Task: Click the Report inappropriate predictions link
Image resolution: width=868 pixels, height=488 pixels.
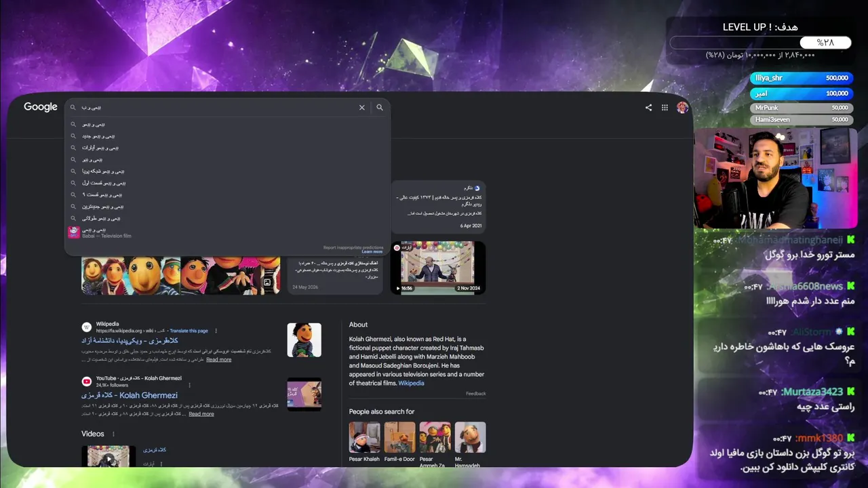Action: pos(353,247)
